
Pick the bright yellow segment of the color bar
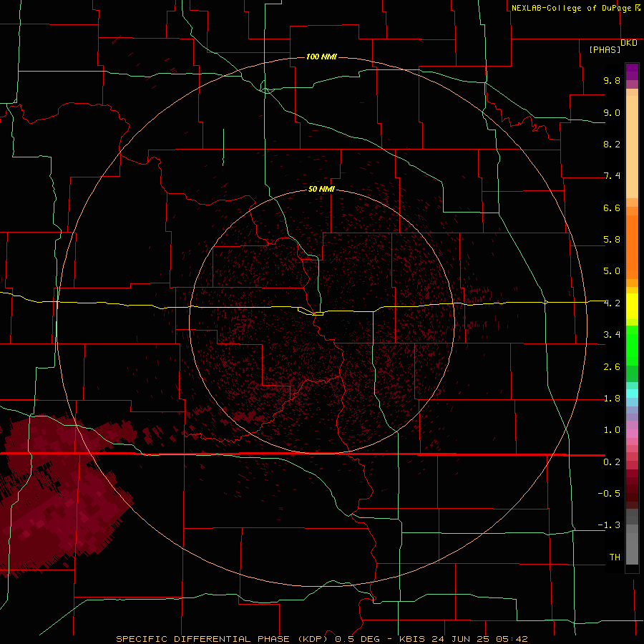pos(632,306)
